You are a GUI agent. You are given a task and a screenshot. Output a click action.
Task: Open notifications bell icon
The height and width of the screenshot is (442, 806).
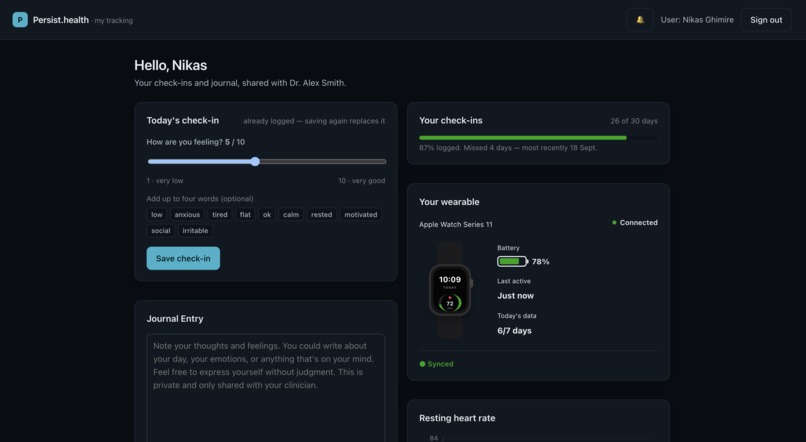(640, 20)
